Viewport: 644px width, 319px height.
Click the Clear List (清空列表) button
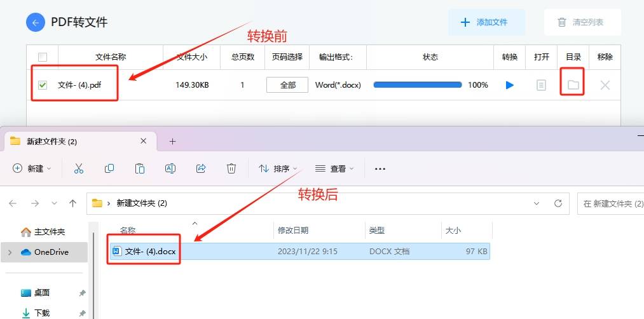click(x=582, y=22)
